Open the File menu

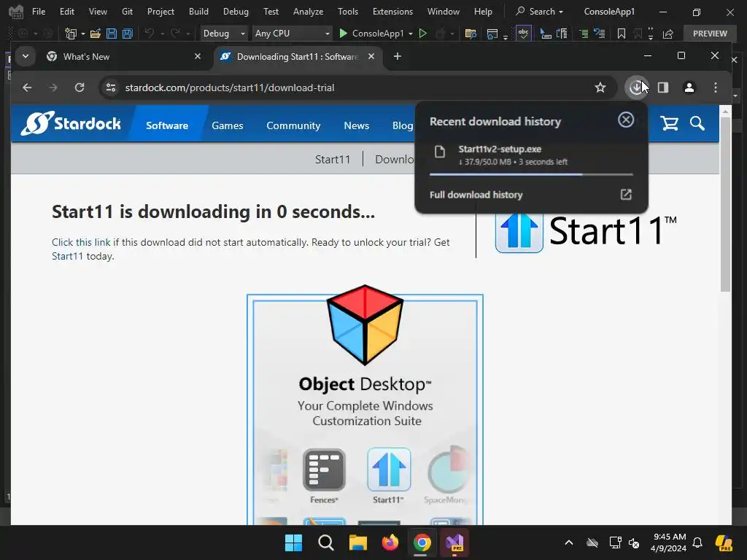point(39,12)
